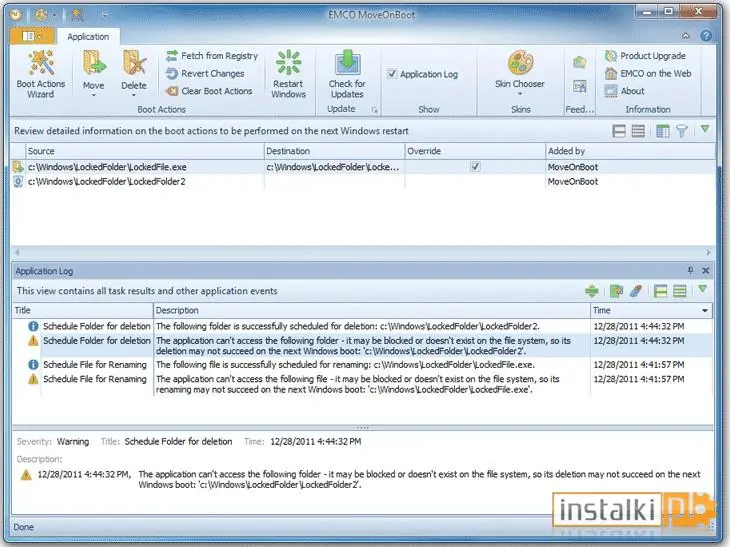This screenshot has width=730, height=547.
Task: Expand the Delete dropdown arrow
Action: [x=134, y=95]
